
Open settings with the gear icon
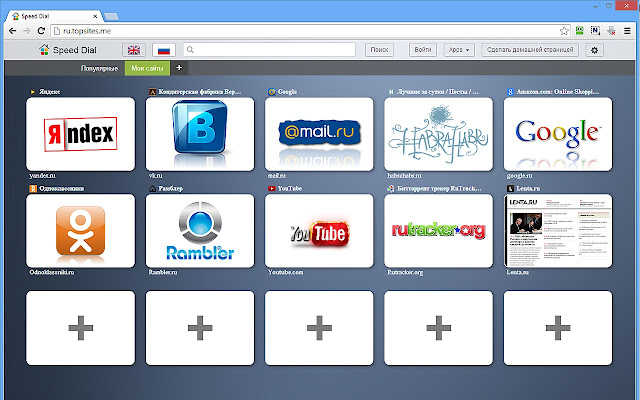594,50
